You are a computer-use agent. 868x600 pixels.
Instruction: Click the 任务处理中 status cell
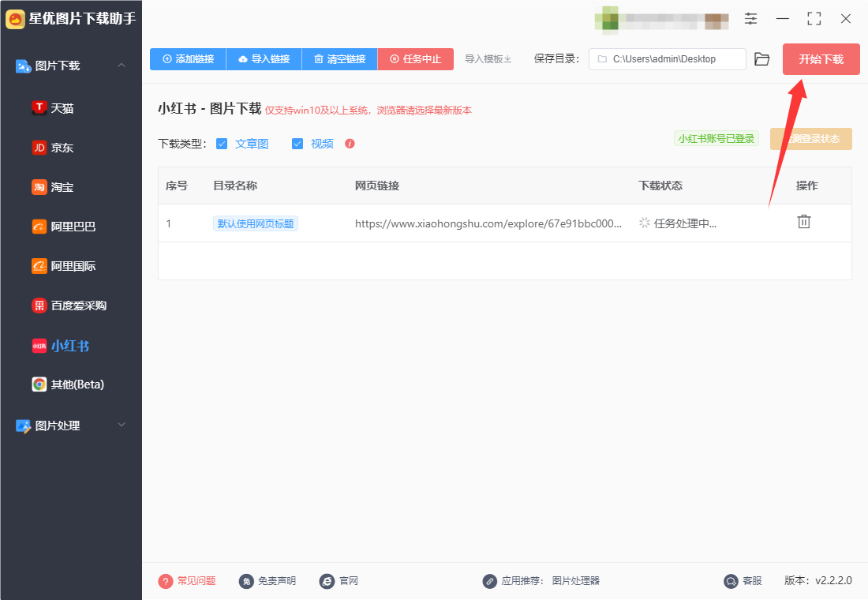(x=678, y=223)
